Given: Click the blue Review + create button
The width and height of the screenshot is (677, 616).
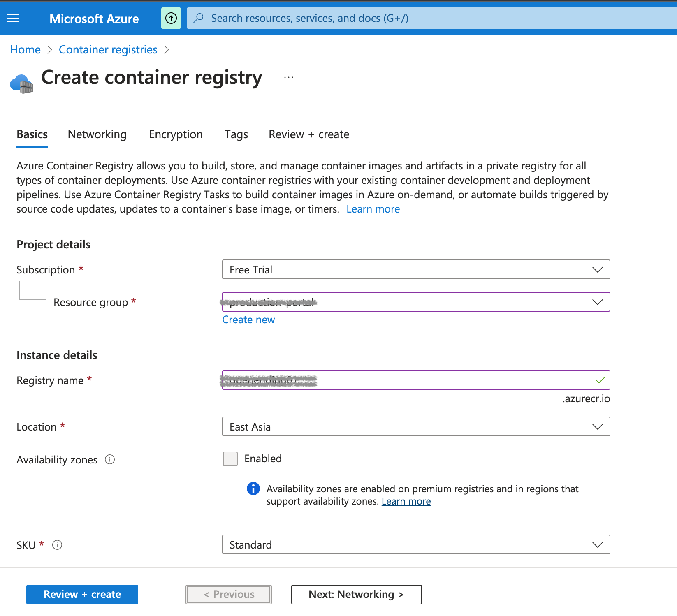Looking at the screenshot, I should tap(82, 595).
